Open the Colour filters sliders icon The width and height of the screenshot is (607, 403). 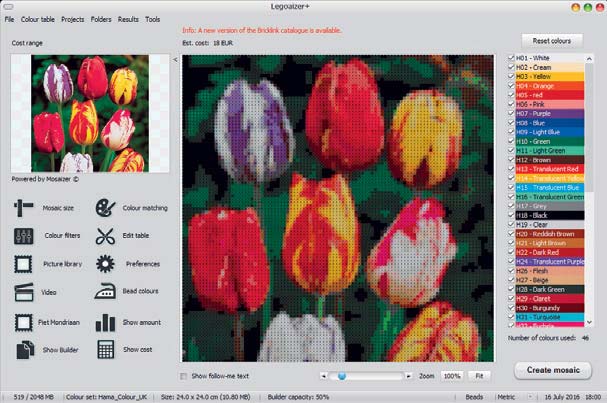23,236
